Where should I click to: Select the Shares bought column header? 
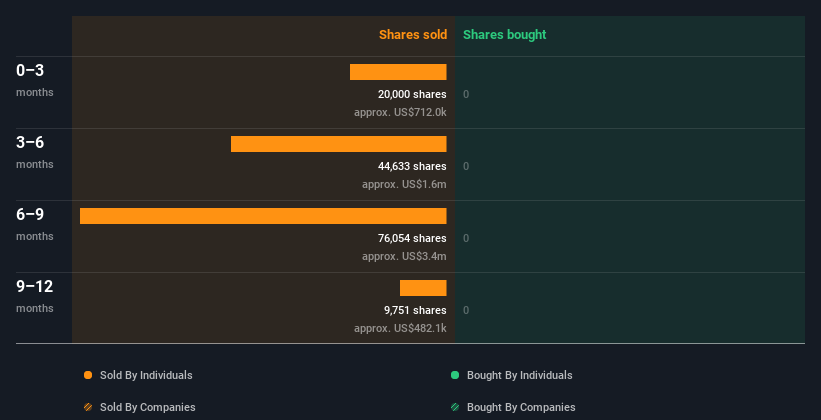click(x=504, y=35)
